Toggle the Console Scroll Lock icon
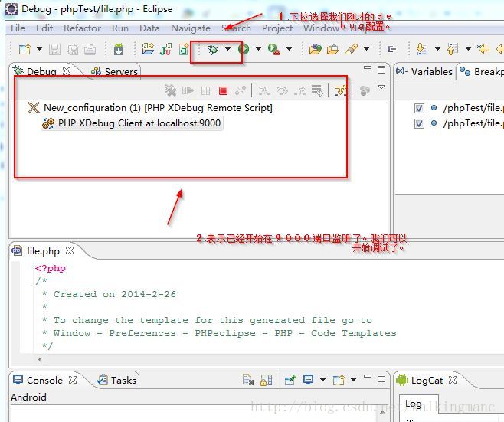This screenshot has height=422, width=504. (266, 380)
